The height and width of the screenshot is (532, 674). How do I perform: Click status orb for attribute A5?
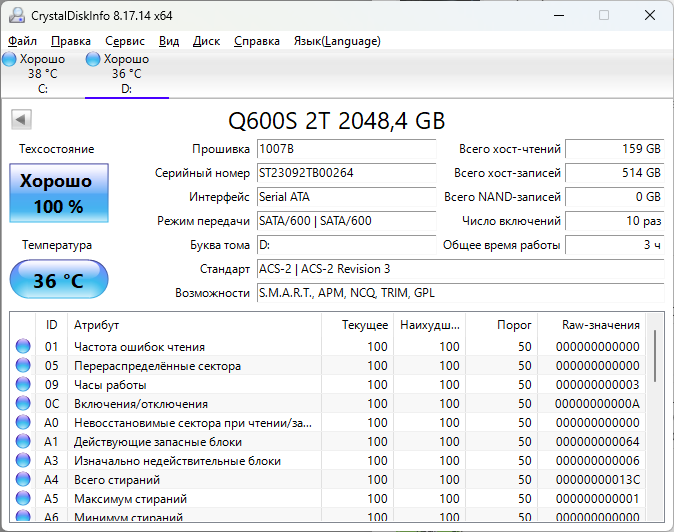23,498
